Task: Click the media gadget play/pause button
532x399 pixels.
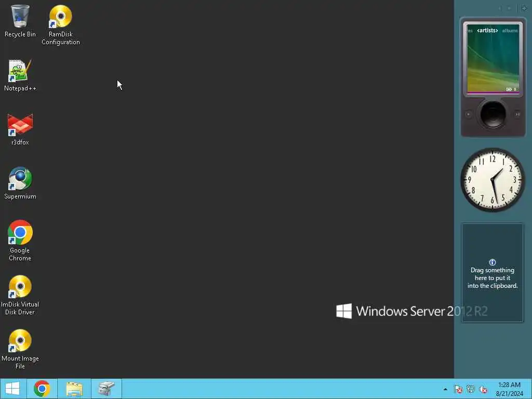Action: (517, 114)
